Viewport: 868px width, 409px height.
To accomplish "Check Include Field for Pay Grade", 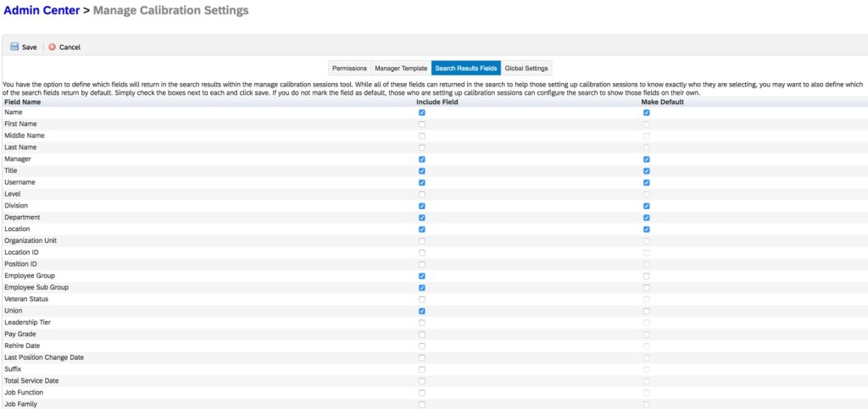I will click(x=421, y=334).
